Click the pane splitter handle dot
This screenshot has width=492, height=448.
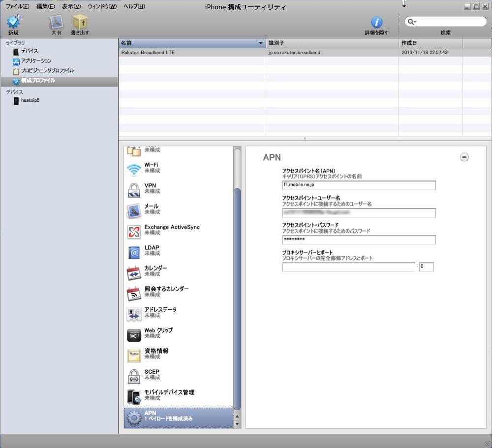(305, 138)
